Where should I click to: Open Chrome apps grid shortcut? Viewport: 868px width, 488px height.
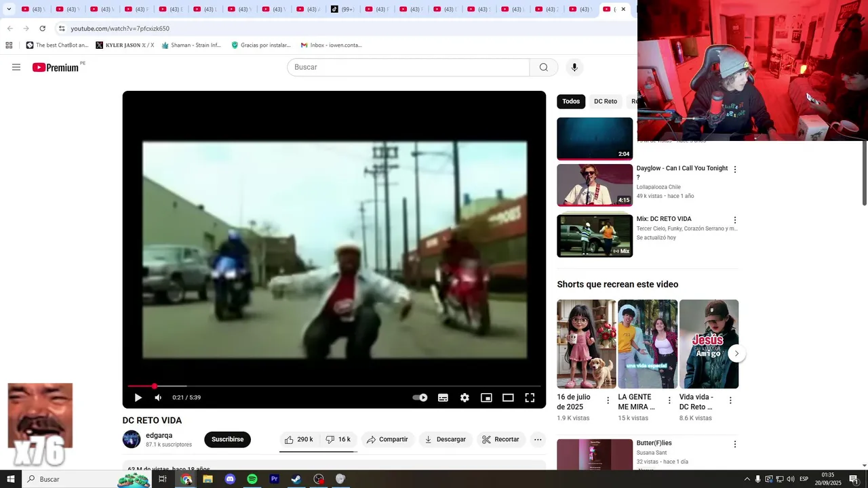tap(9, 45)
